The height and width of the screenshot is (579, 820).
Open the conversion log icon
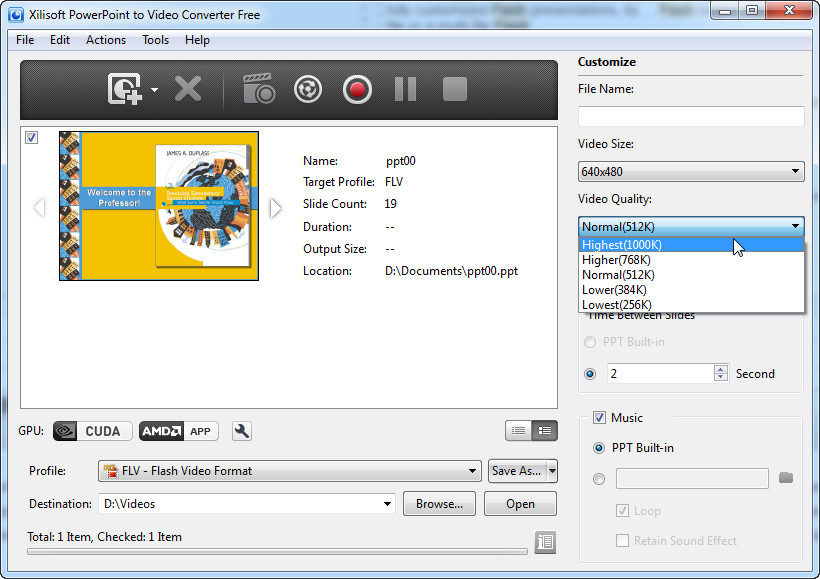545,542
